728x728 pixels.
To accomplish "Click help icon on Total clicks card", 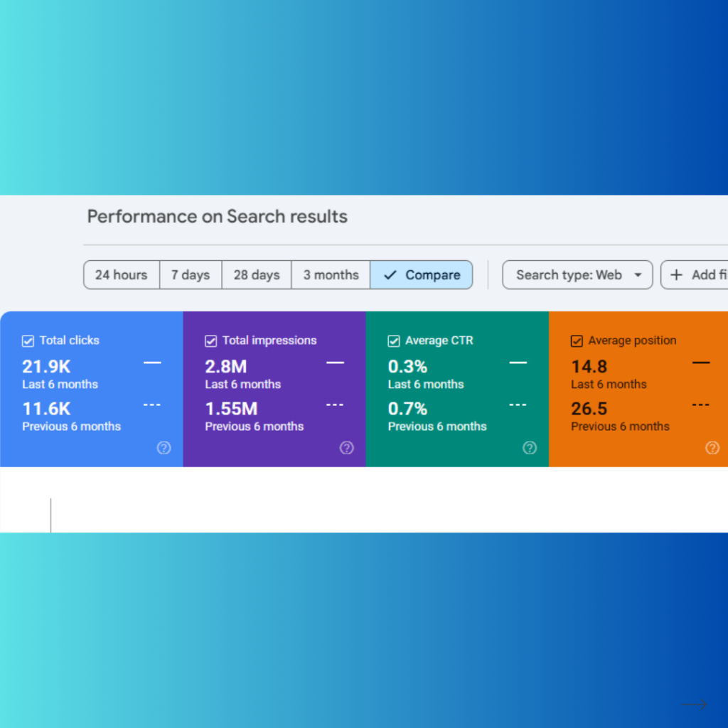I will point(164,448).
